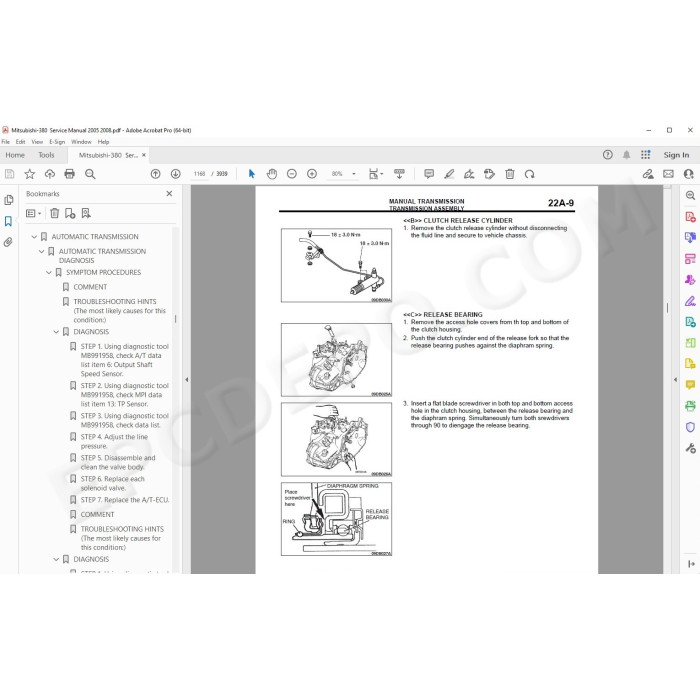Rotate the page with the rotate icon
Screen dimensions: 700x700
point(529,174)
